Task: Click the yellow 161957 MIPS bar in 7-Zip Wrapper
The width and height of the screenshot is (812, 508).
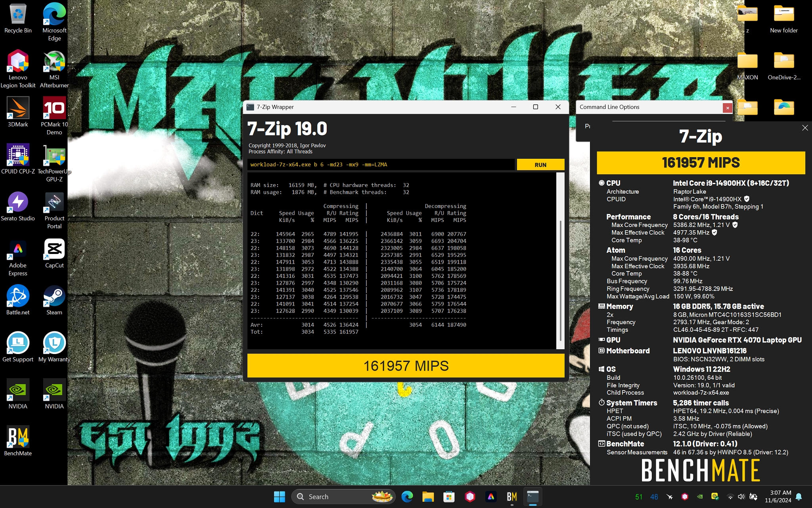Action: (406, 366)
